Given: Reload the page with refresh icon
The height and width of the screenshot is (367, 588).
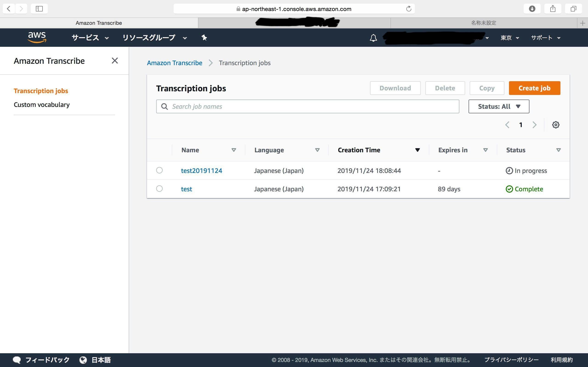Looking at the screenshot, I should [409, 9].
